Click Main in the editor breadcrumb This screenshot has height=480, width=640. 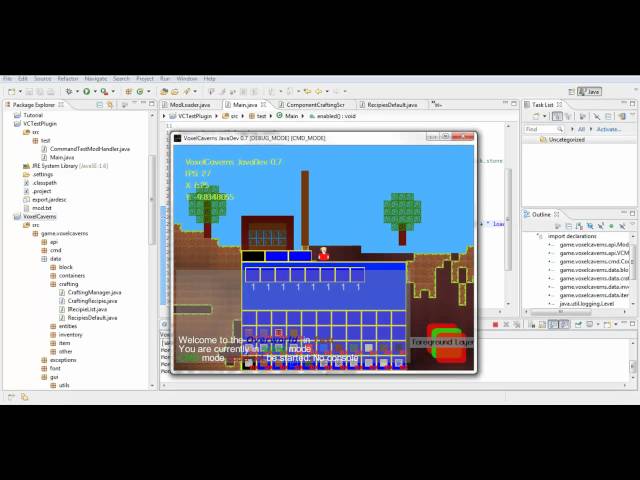(291, 116)
